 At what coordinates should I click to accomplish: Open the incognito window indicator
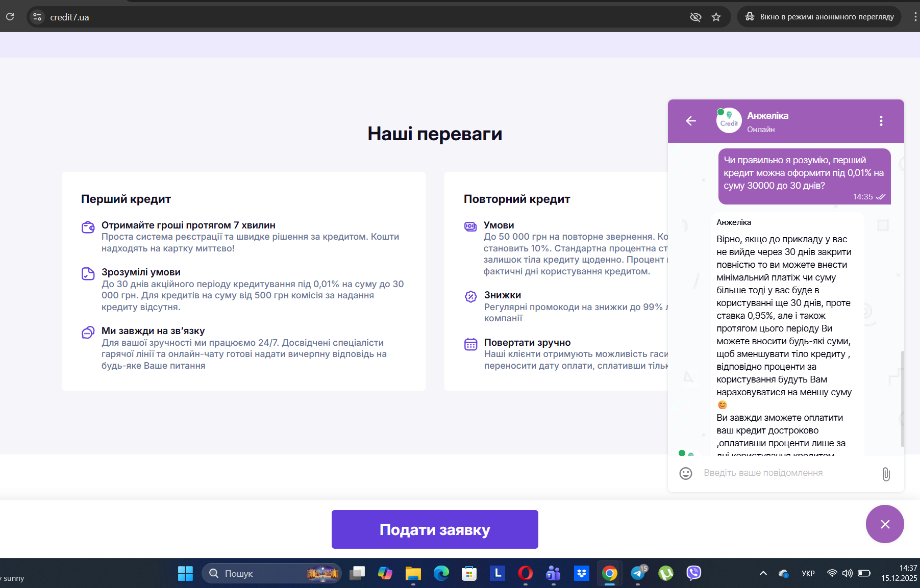coord(819,17)
